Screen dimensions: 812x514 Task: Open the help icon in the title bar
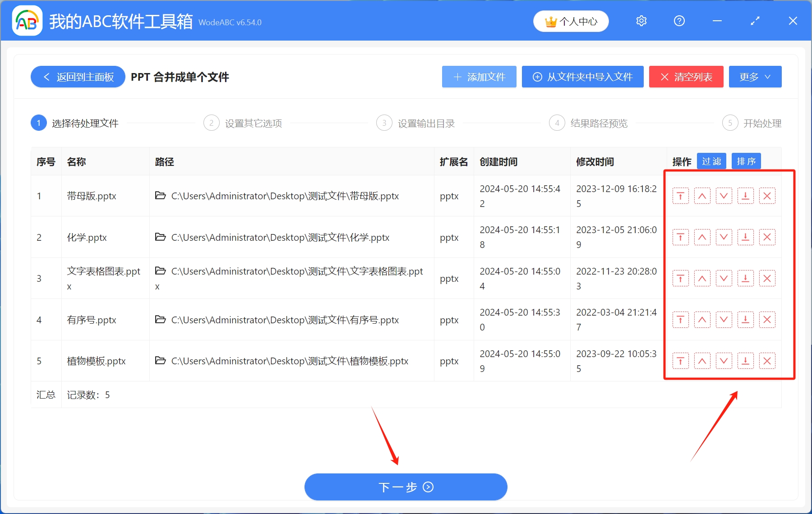pyautogui.click(x=679, y=21)
